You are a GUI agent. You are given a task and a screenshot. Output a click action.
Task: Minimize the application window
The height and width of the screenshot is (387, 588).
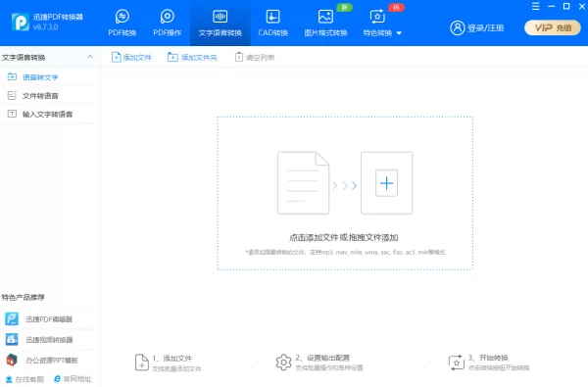point(551,6)
